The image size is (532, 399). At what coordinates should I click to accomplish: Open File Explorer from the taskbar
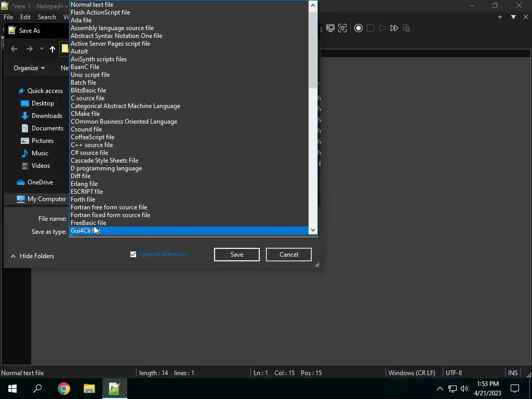[x=89, y=389]
